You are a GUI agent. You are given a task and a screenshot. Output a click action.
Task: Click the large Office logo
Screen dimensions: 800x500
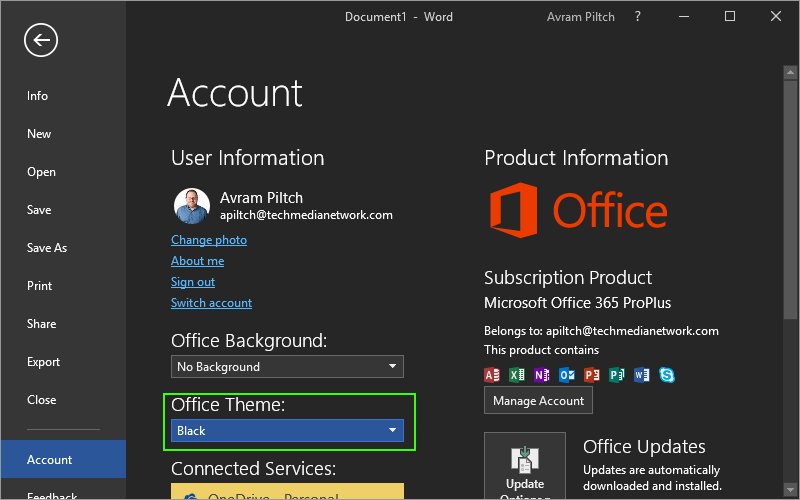pos(578,210)
